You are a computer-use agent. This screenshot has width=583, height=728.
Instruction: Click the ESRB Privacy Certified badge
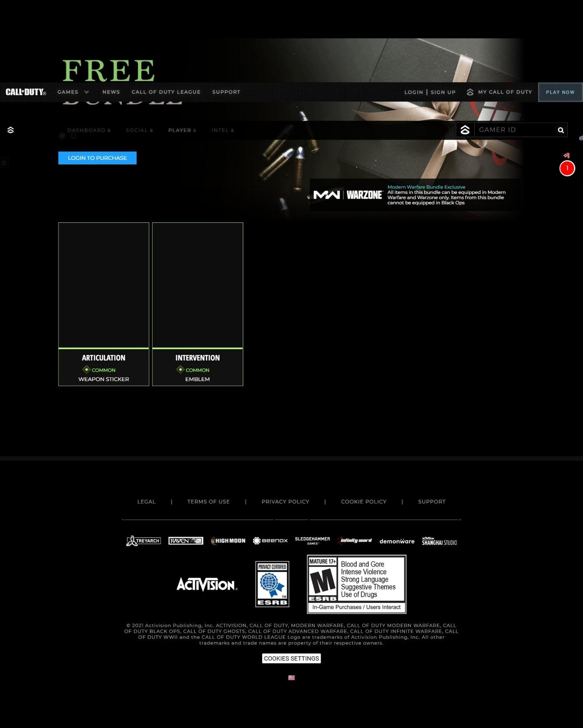pos(272,584)
